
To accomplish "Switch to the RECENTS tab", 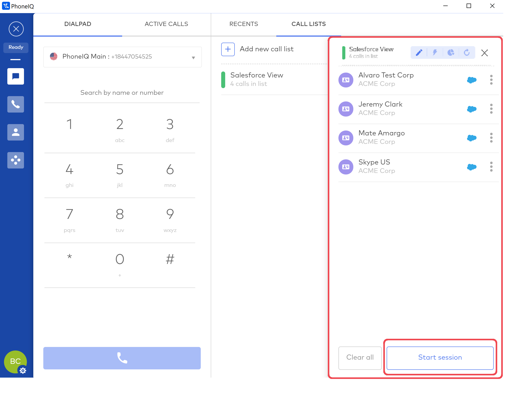I will point(243,24).
